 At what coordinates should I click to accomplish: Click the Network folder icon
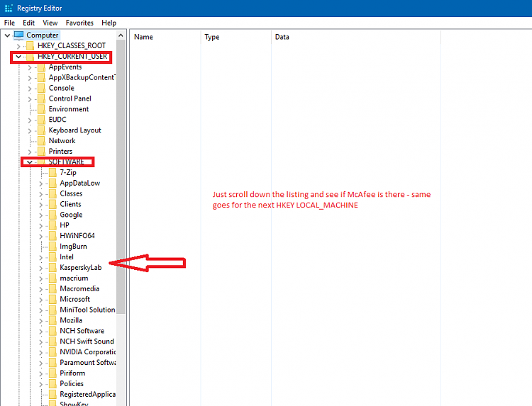pos(41,140)
